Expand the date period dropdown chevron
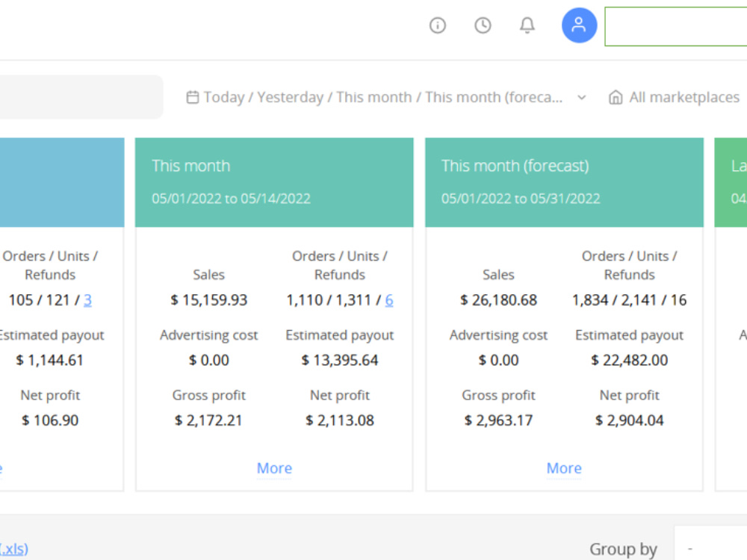The height and width of the screenshot is (560, 747). click(581, 98)
